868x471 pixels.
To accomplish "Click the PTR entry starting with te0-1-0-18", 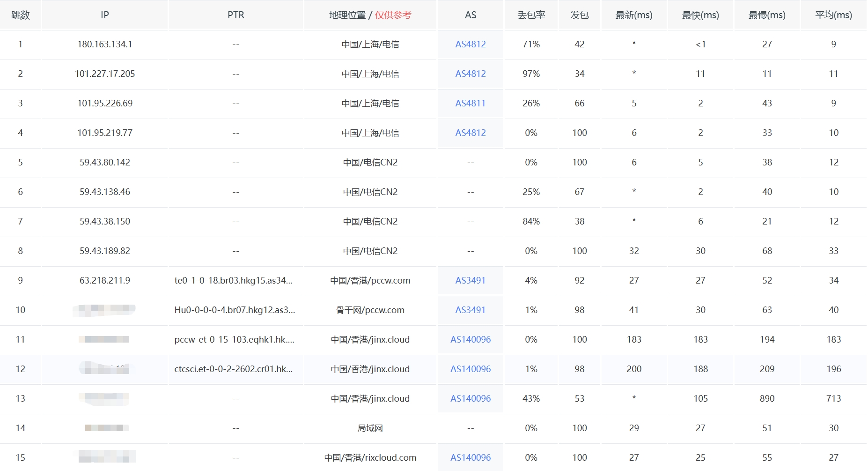I will pyautogui.click(x=235, y=280).
